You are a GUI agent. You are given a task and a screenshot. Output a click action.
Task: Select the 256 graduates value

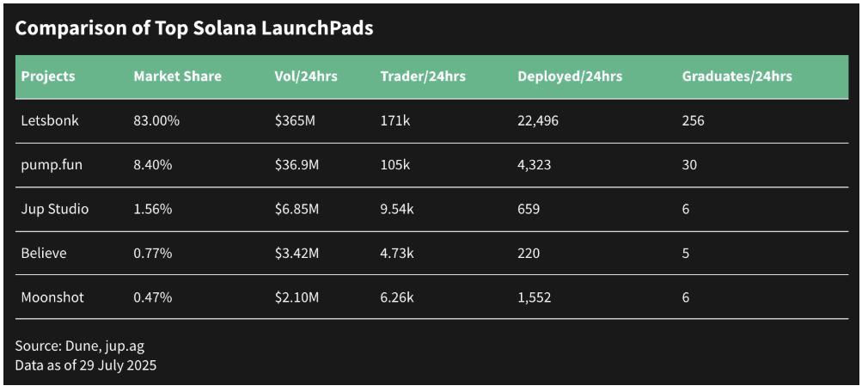coord(693,121)
